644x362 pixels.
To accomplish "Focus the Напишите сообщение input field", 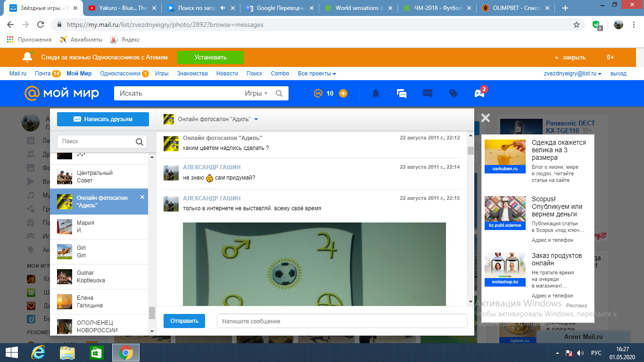I will click(x=342, y=321).
